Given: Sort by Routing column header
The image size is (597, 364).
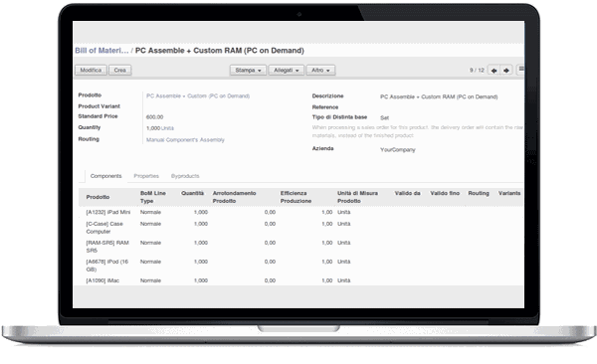Looking at the screenshot, I should tap(479, 193).
